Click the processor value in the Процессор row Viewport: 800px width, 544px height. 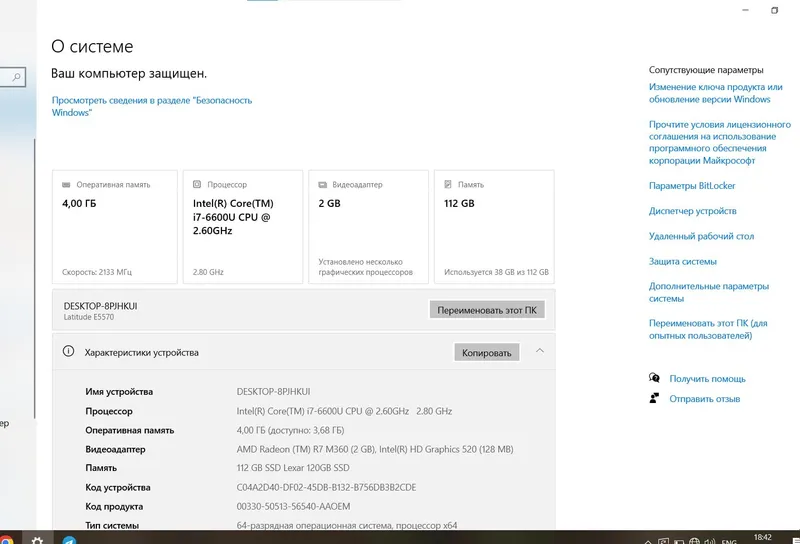(x=344, y=411)
